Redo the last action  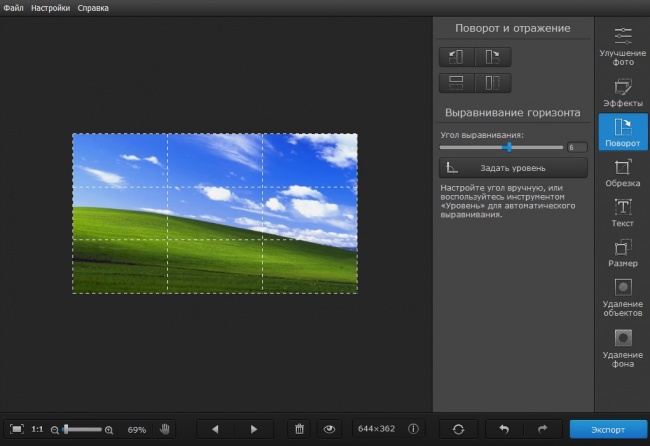coord(543,429)
